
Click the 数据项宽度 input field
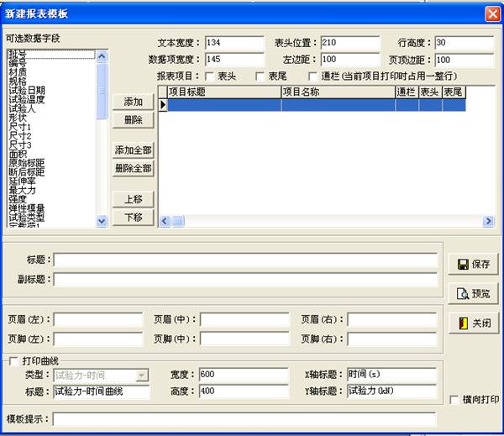(234, 60)
